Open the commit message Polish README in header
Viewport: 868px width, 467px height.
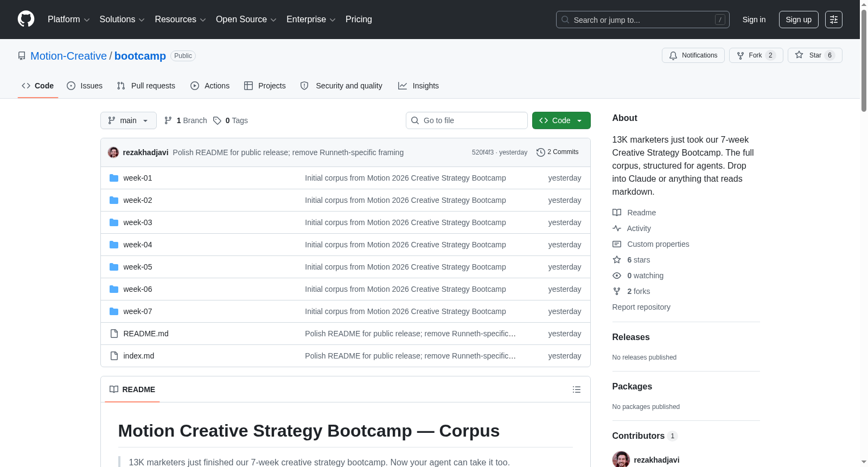[288, 152]
